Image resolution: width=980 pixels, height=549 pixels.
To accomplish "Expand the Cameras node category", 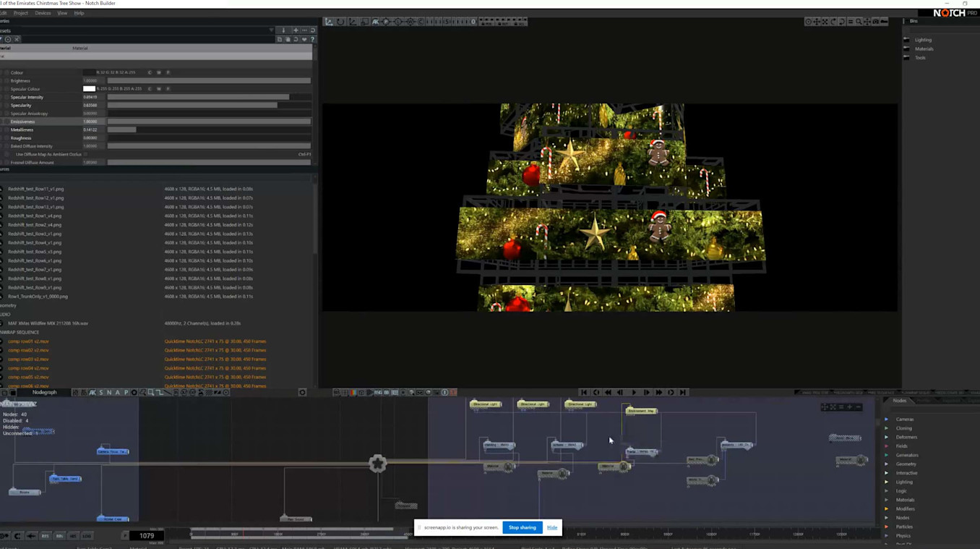I will click(x=887, y=420).
